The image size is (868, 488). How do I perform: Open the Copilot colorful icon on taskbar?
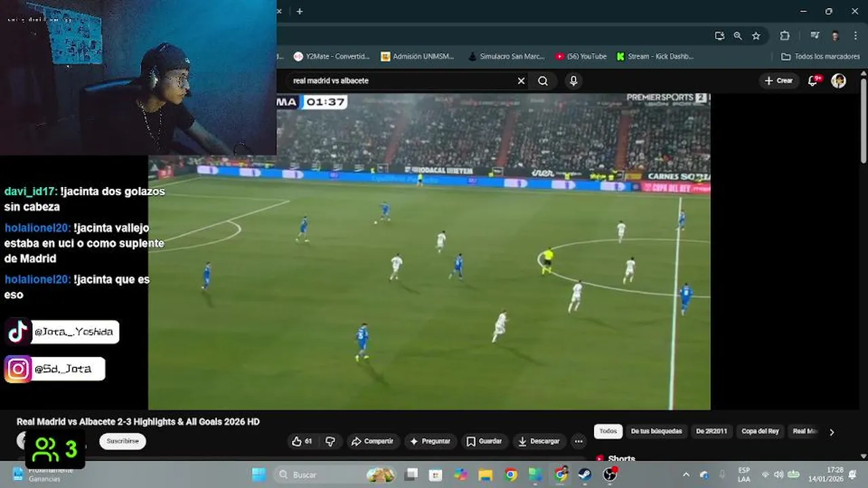click(460, 474)
